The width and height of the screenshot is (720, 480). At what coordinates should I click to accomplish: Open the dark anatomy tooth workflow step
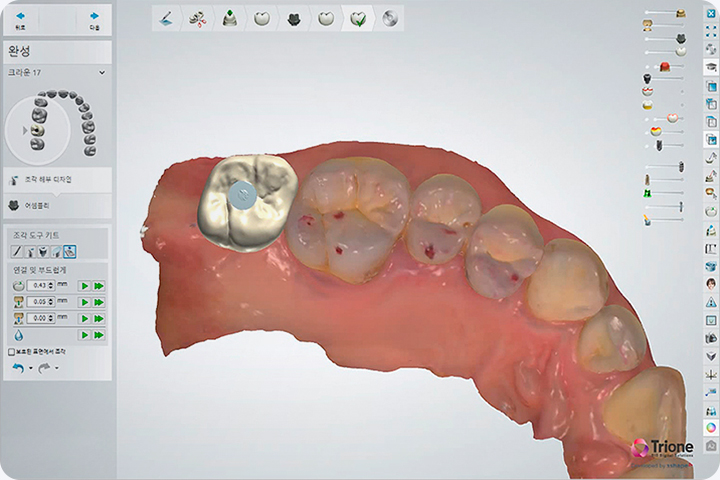[x=294, y=19]
